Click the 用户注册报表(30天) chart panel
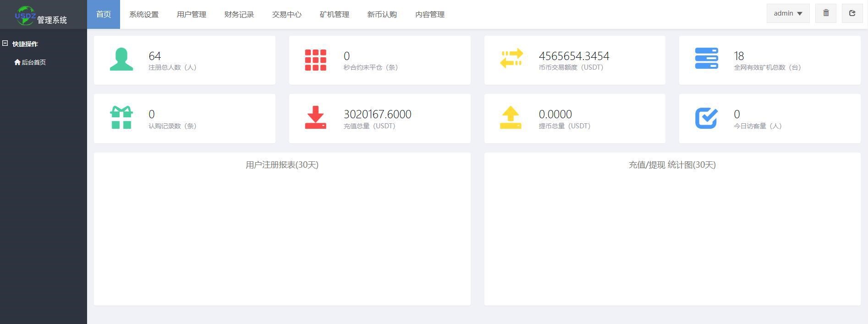This screenshot has width=868, height=324. point(282,229)
